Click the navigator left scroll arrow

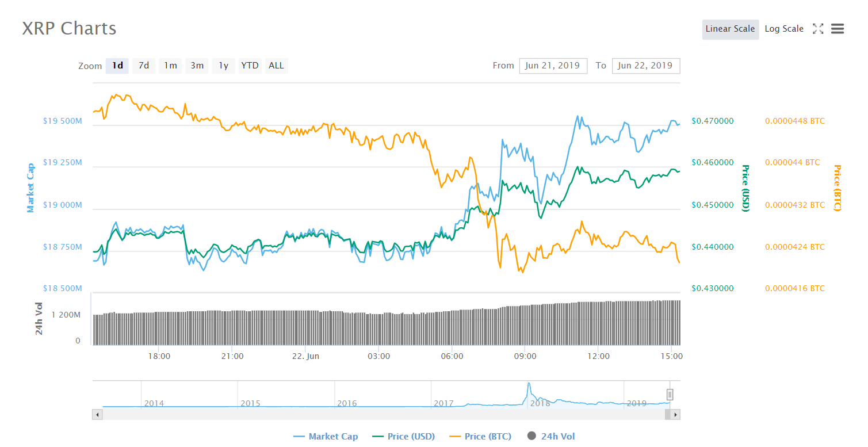point(98,414)
